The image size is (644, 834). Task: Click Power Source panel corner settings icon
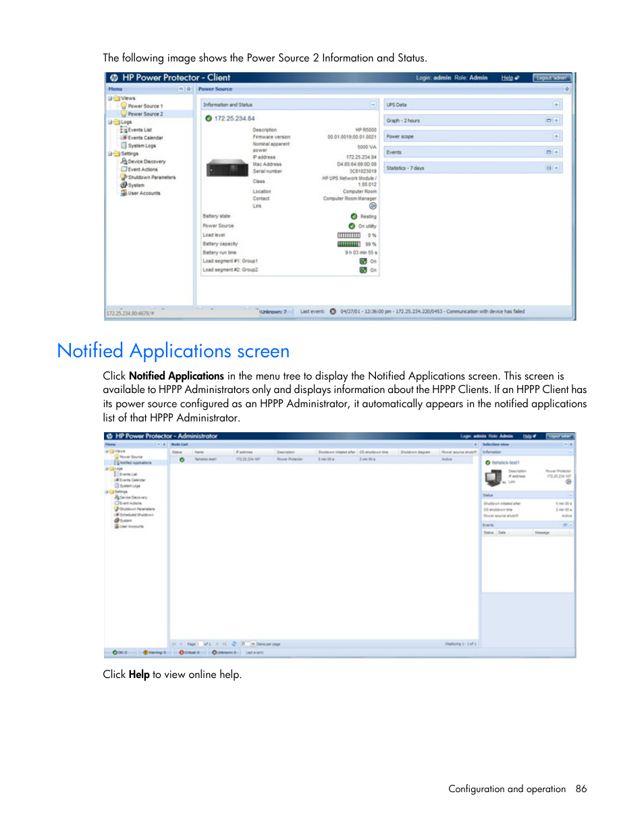coord(566,89)
